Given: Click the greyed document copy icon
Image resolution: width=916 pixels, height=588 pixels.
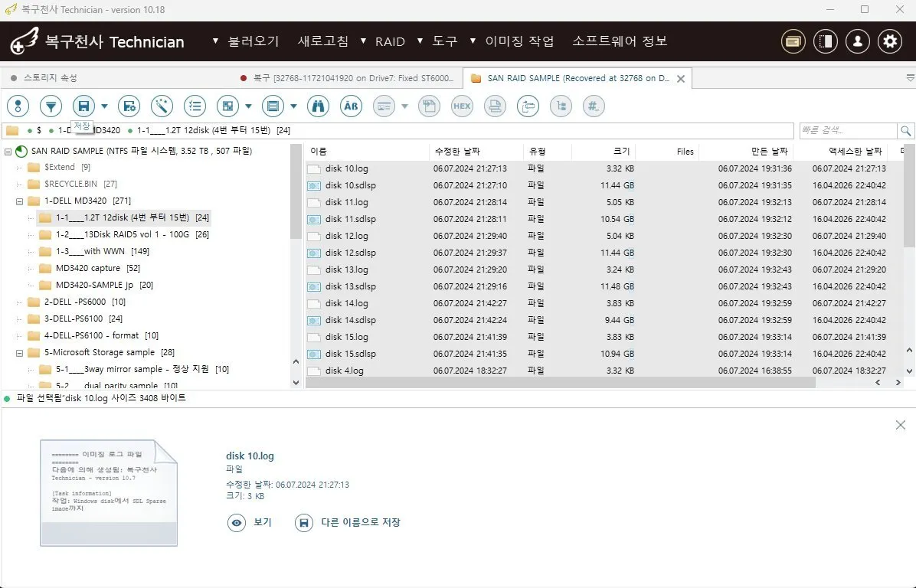Looking at the screenshot, I should pos(430,106).
